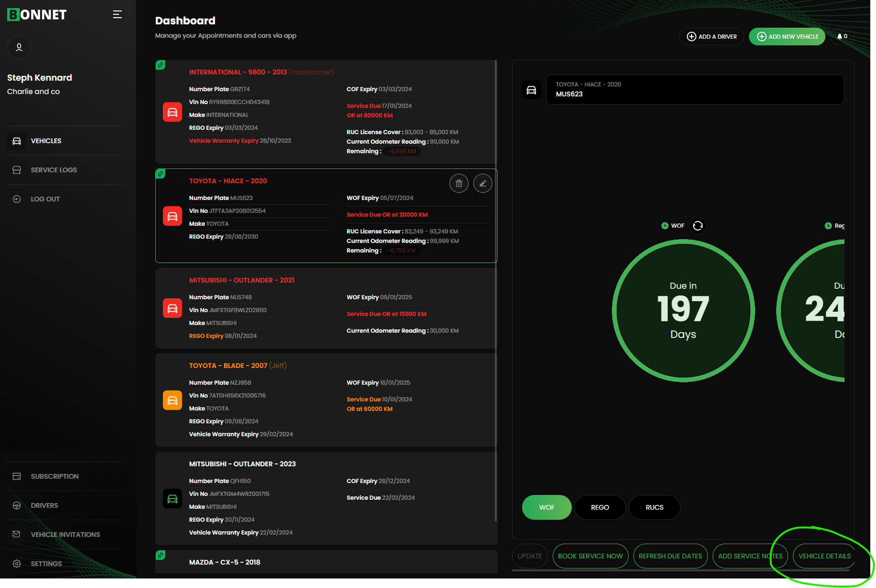Click Refresh Due Dates button

670,556
